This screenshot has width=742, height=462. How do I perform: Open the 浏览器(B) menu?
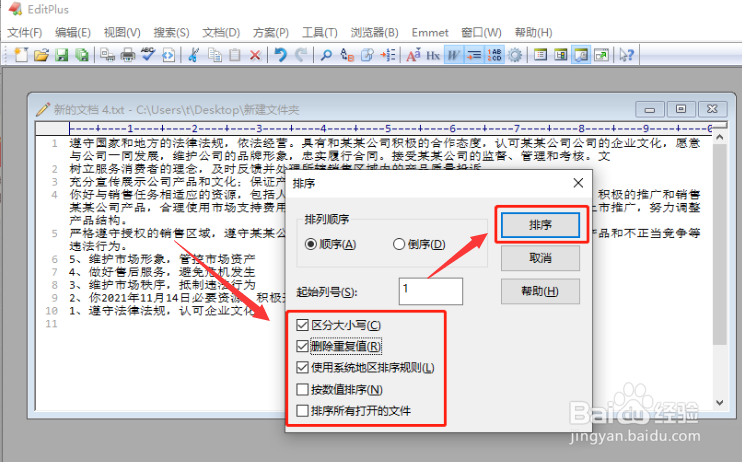point(374,33)
